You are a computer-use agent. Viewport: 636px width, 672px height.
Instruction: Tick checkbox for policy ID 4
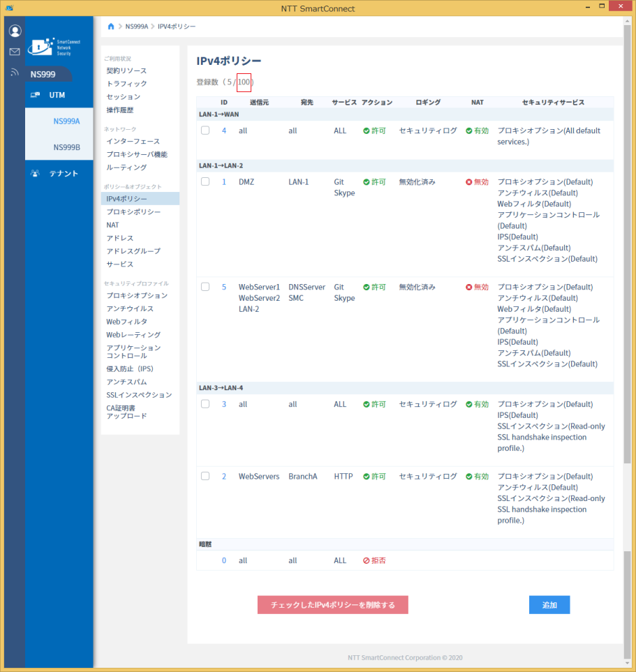(205, 130)
